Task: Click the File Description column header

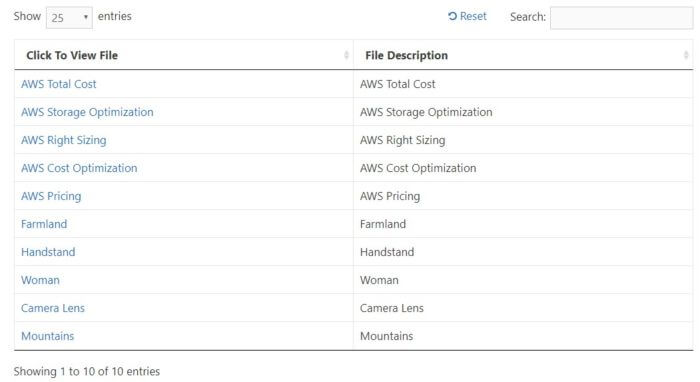Action: (x=523, y=55)
